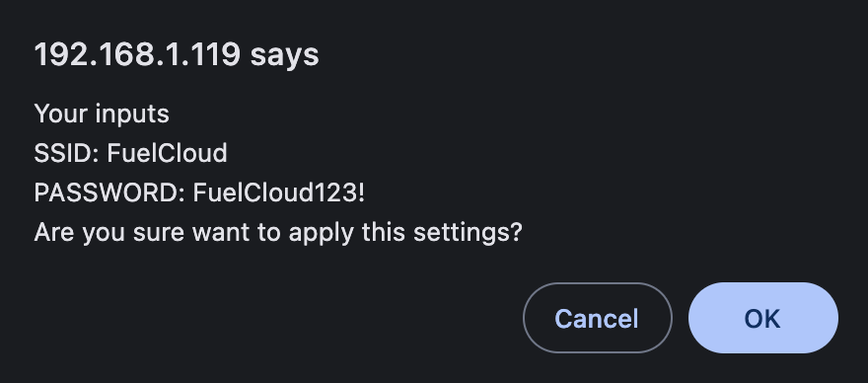Image resolution: width=868 pixels, height=383 pixels.
Task: Click the filled blue OK button
Action: (x=762, y=318)
